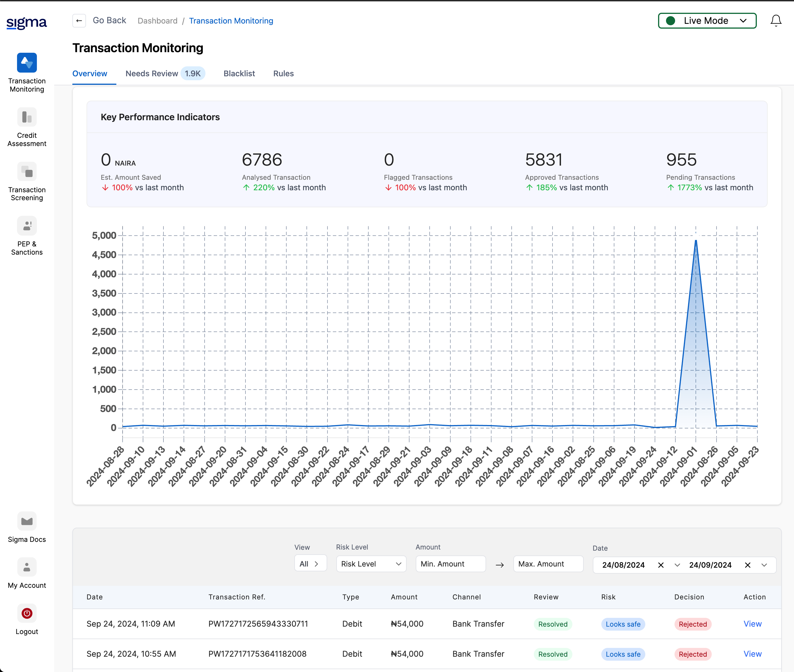The width and height of the screenshot is (794, 672).
Task: Open PEP & Sanctions sidebar icon
Action: (27, 226)
